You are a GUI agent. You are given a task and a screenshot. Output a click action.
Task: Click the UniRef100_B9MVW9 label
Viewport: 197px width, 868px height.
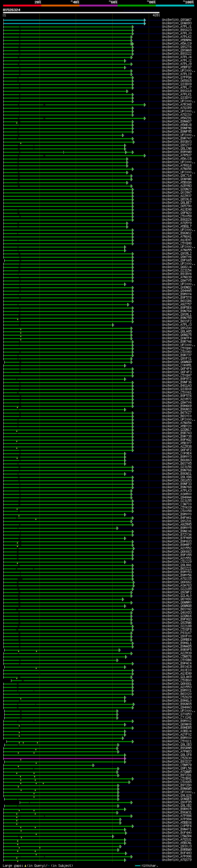click(177, 152)
